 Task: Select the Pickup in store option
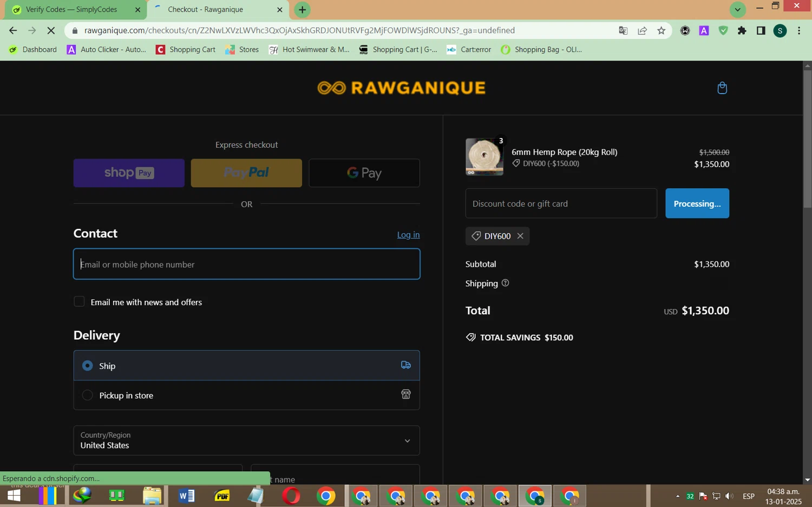[x=246, y=395]
